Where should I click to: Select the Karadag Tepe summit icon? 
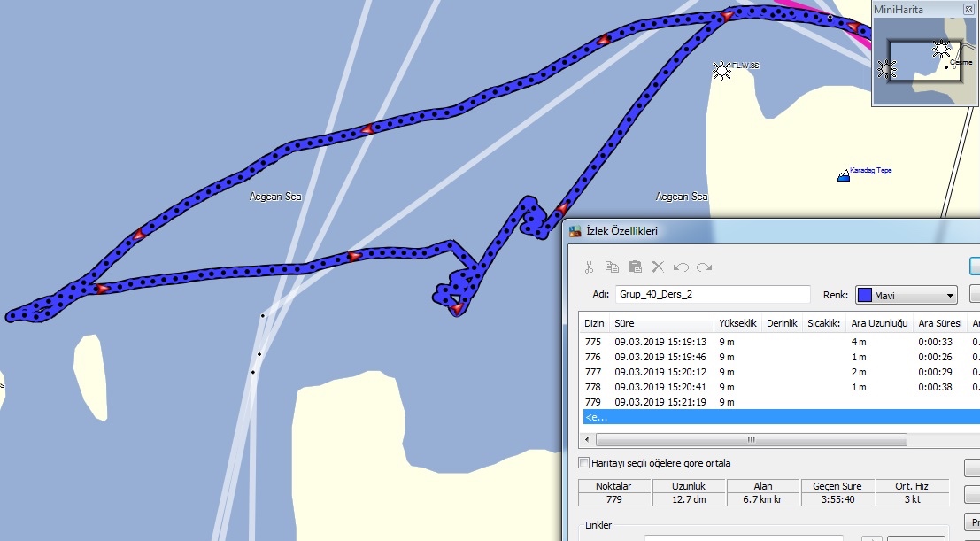coord(843,175)
